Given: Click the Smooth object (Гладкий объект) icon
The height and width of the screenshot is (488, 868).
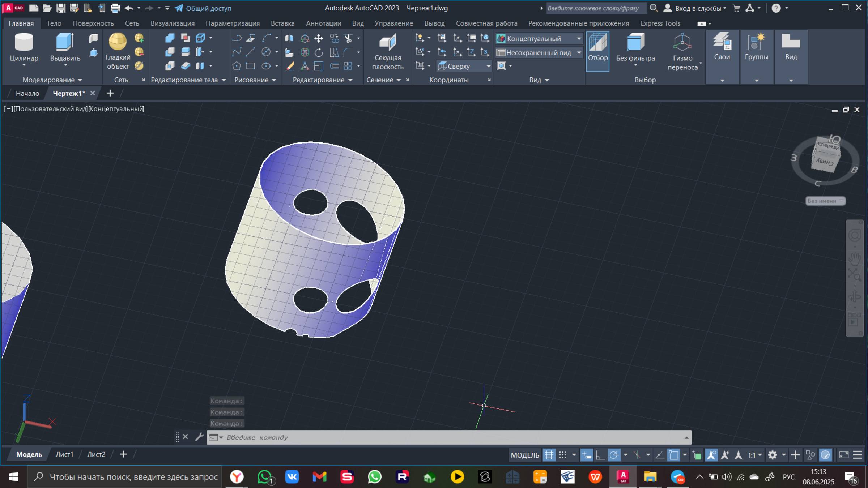Looking at the screenshot, I should coord(118,42).
